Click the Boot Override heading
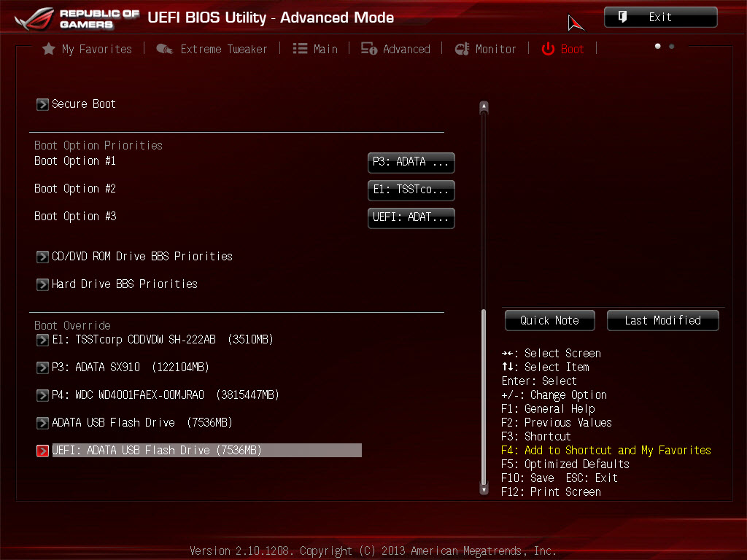The image size is (747, 560). (x=72, y=326)
